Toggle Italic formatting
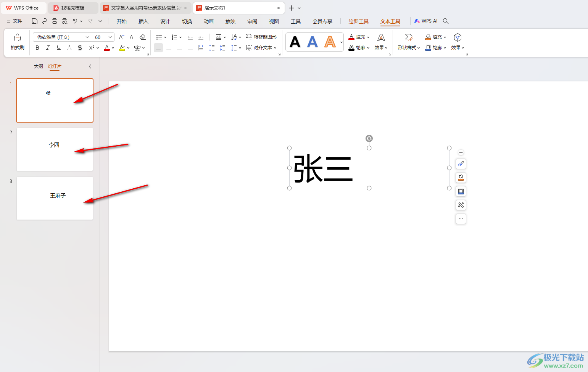Screen dimensions: 588x372 48,48
